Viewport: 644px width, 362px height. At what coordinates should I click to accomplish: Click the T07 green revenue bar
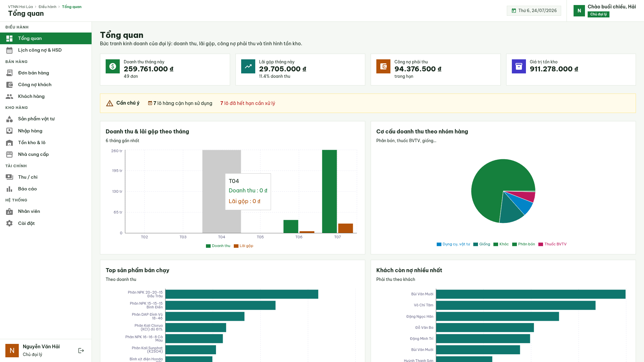coord(329,191)
